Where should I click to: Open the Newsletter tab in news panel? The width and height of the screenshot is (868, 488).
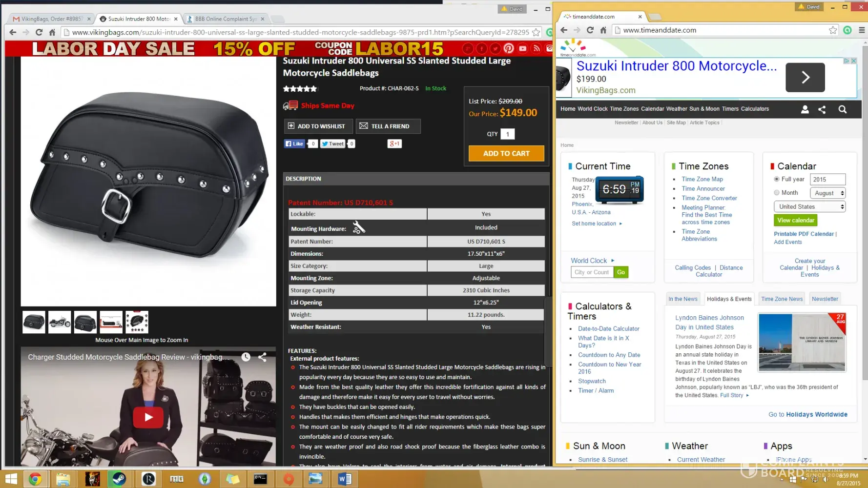click(825, 299)
